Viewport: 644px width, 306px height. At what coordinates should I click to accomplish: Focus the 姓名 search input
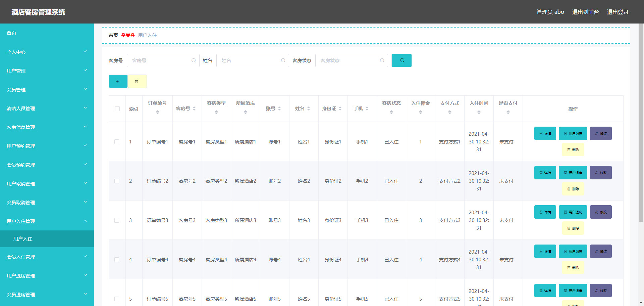pyautogui.click(x=253, y=60)
